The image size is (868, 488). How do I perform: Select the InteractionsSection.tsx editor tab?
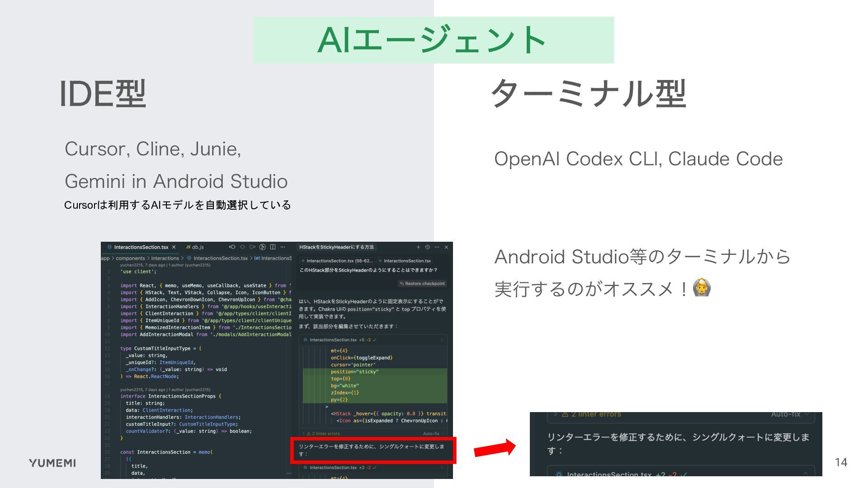coord(141,247)
